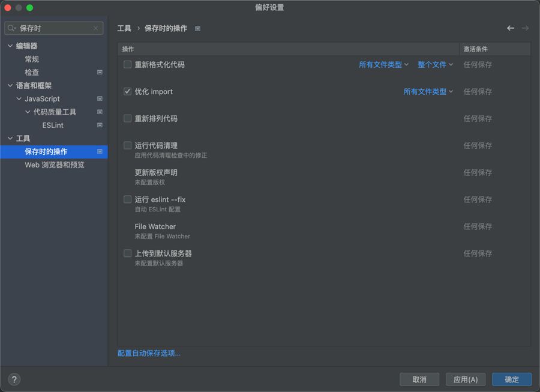The height and width of the screenshot is (392, 540).
Task: Click the forward navigation arrow
Action: coord(526,28)
